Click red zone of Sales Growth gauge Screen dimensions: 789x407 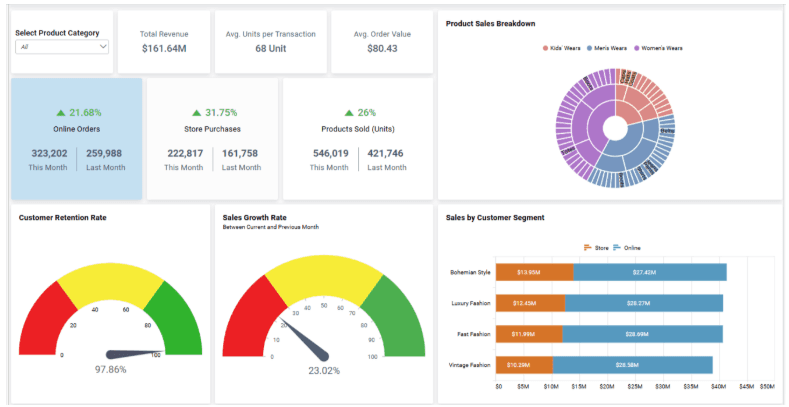point(252,317)
